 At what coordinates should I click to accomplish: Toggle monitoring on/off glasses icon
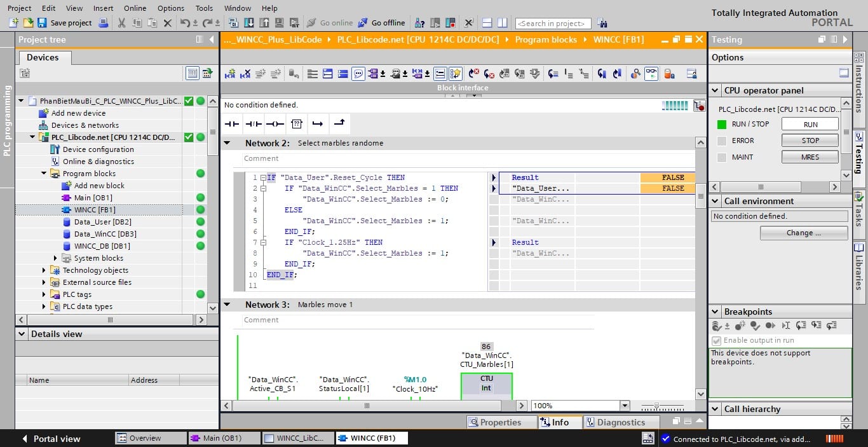click(x=652, y=74)
